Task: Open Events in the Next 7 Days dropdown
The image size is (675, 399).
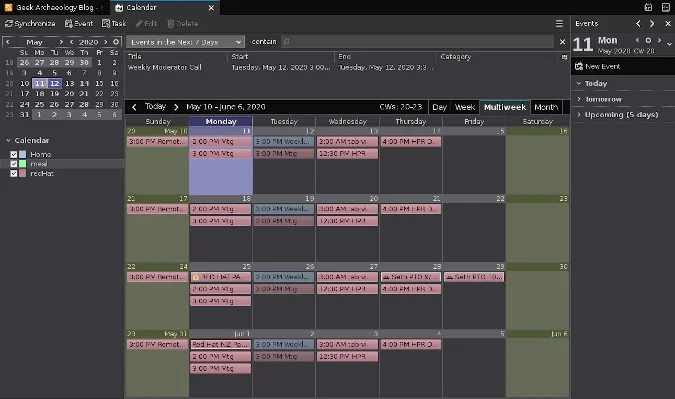Action: (186, 42)
